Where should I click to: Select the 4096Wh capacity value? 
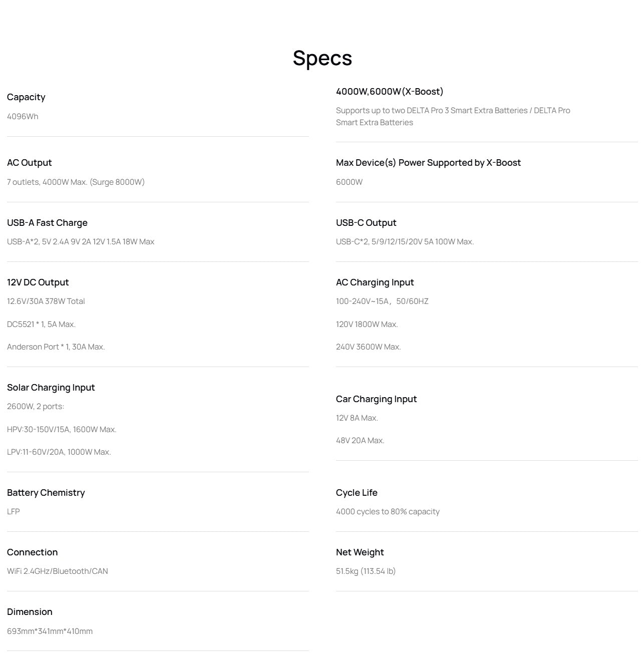[x=23, y=117]
